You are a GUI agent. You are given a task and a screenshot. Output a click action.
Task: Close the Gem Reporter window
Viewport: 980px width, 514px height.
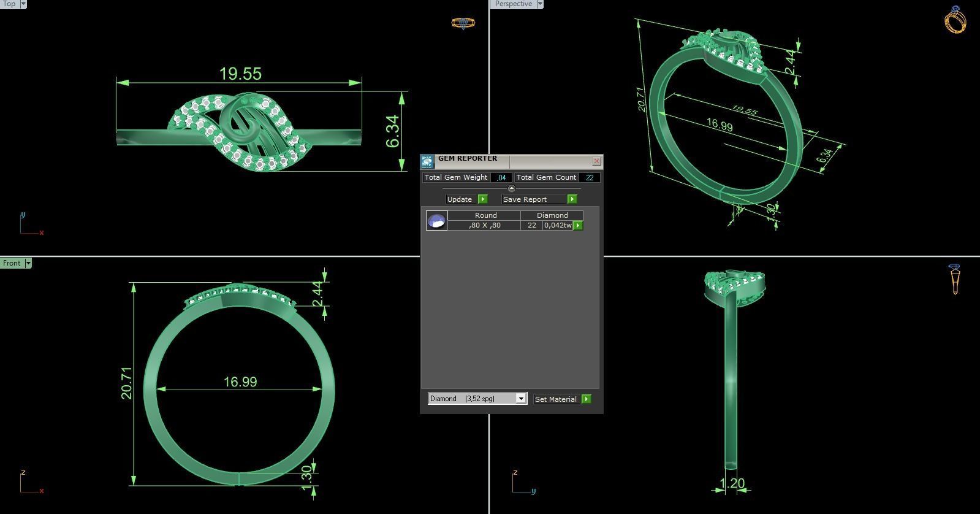coord(597,161)
